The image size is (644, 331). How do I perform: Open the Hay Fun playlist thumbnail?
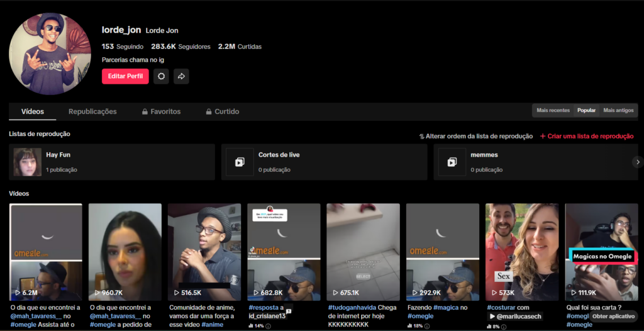pos(28,162)
